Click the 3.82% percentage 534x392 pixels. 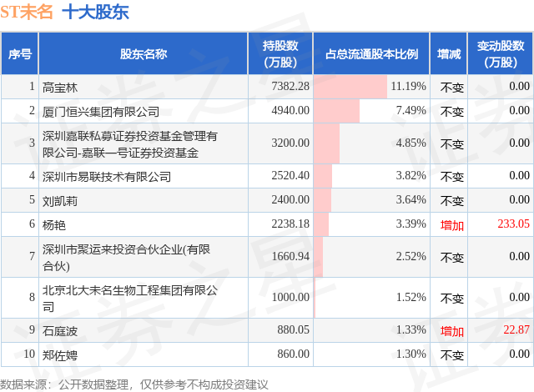pyautogui.click(x=411, y=175)
